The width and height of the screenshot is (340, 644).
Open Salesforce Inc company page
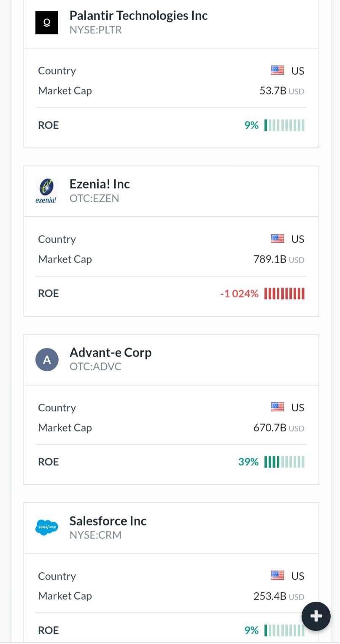pyautogui.click(x=108, y=521)
